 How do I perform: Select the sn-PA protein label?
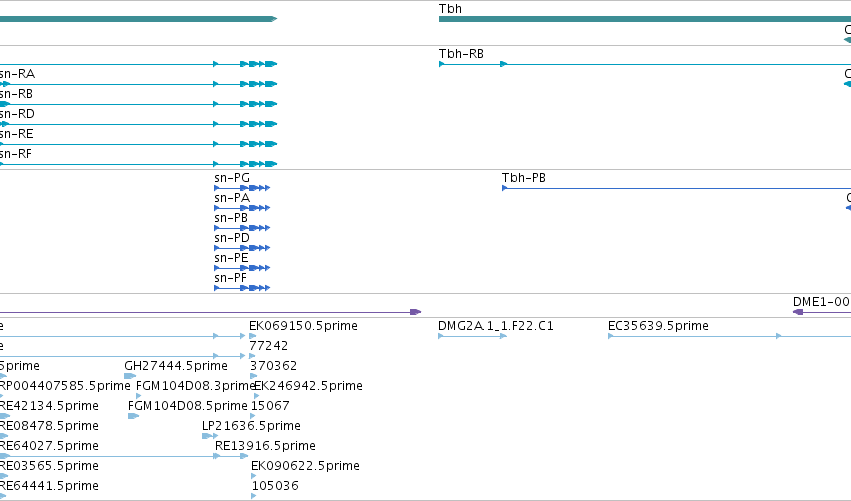tap(232, 198)
